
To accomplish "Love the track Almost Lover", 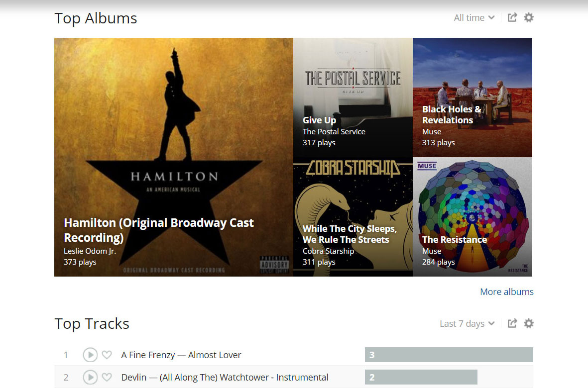I will [107, 355].
